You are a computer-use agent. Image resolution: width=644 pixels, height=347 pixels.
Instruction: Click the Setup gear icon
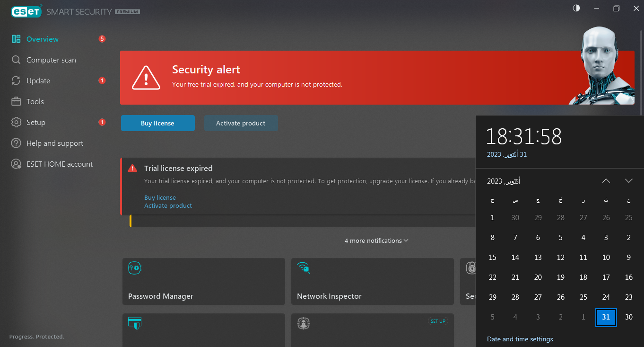pyautogui.click(x=16, y=123)
